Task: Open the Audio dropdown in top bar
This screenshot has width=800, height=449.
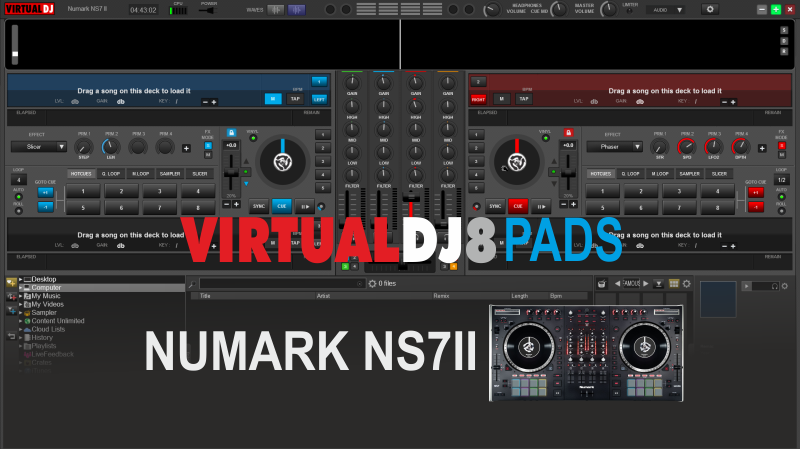Action: (666, 10)
